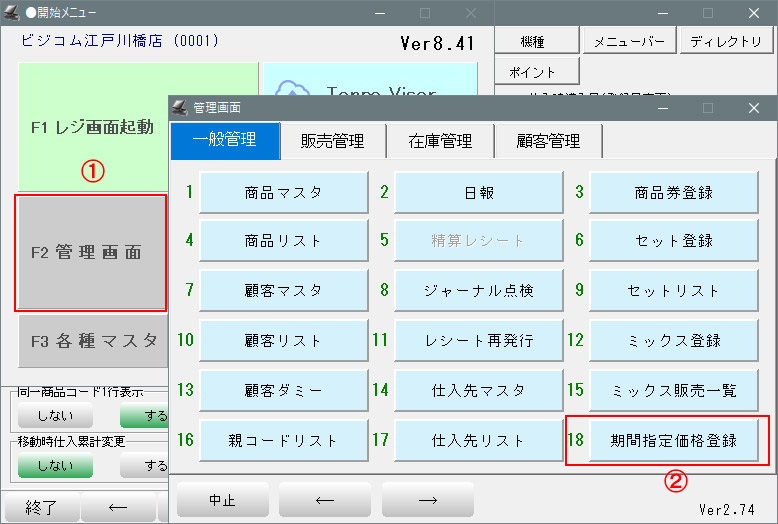Click the 管理画面 title bar scanner icon
778x524 pixels.
180,107
